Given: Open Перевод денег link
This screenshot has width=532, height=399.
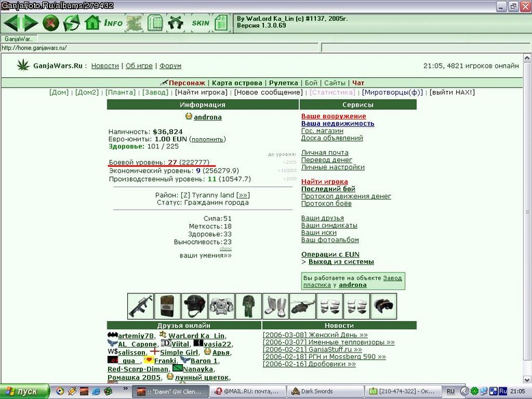Looking at the screenshot, I should coord(326,160).
